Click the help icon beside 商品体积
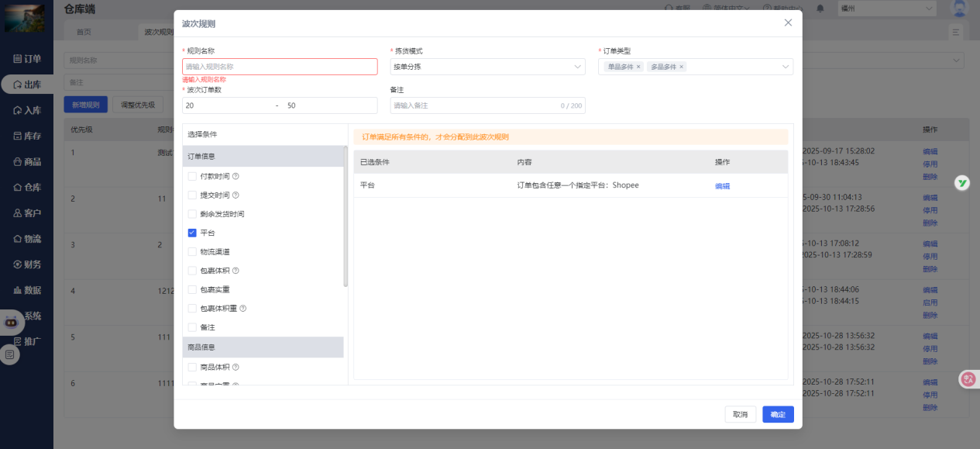980x449 pixels. tap(236, 368)
